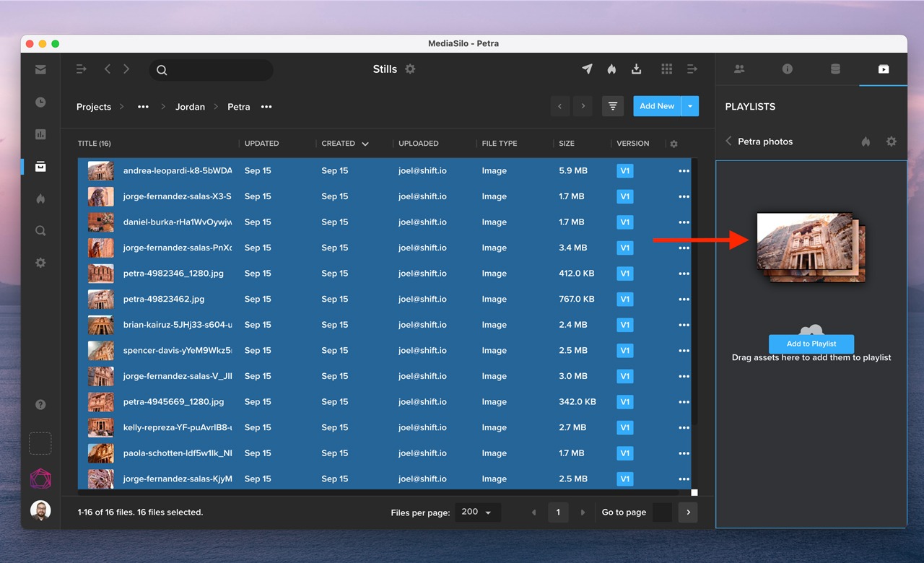Click the Projects breadcrumb link
924x563 pixels.
tap(94, 107)
